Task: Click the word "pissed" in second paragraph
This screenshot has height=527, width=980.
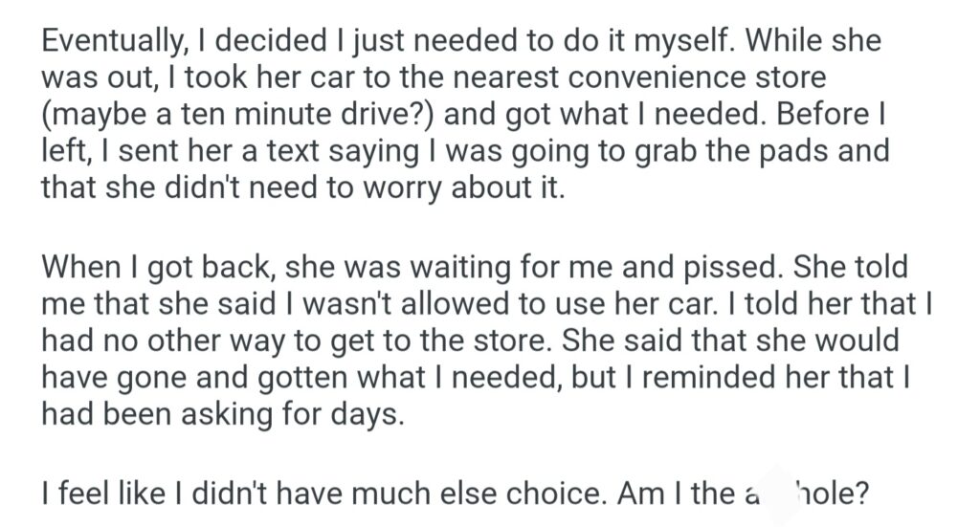Action: (x=735, y=264)
